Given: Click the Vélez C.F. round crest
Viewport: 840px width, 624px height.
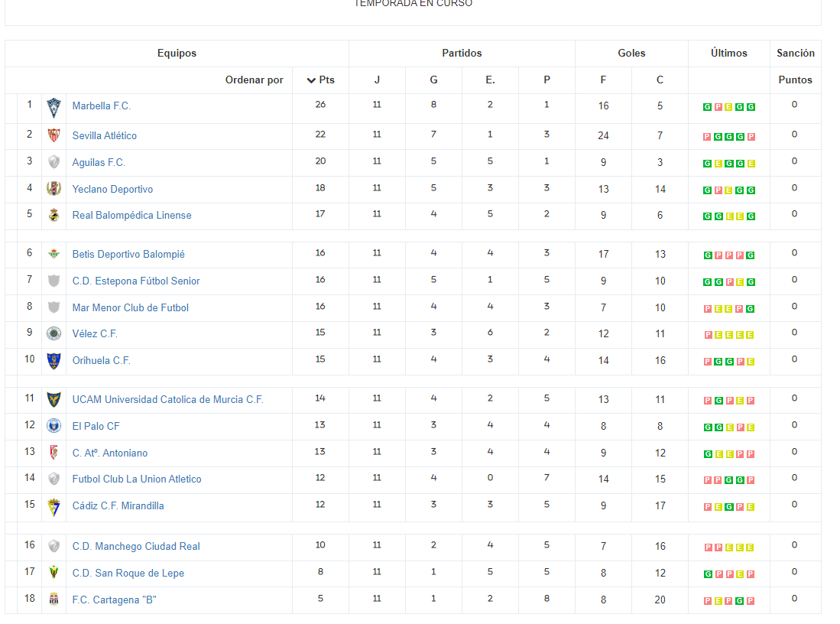Looking at the screenshot, I should point(54,333).
